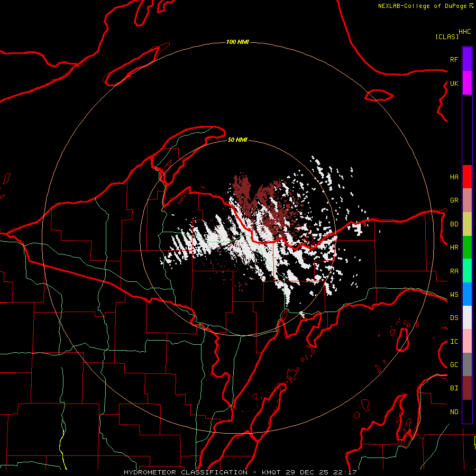The width and height of the screenshot is (476, 476).
Task: Click the [CLAS] legend heading
Action: (x=447, y=36)
